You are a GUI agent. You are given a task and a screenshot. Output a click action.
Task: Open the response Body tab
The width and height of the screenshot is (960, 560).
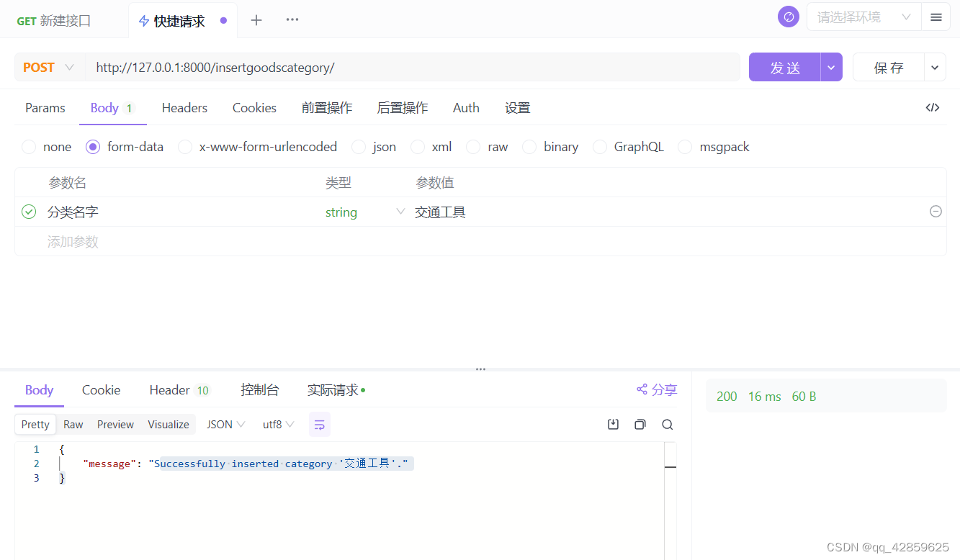39,389
